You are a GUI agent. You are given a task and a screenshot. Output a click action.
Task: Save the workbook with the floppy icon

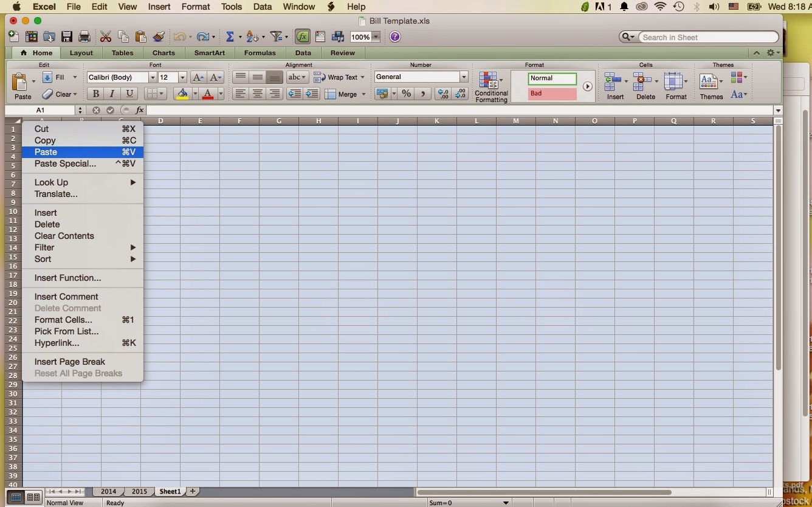(67, 37)
